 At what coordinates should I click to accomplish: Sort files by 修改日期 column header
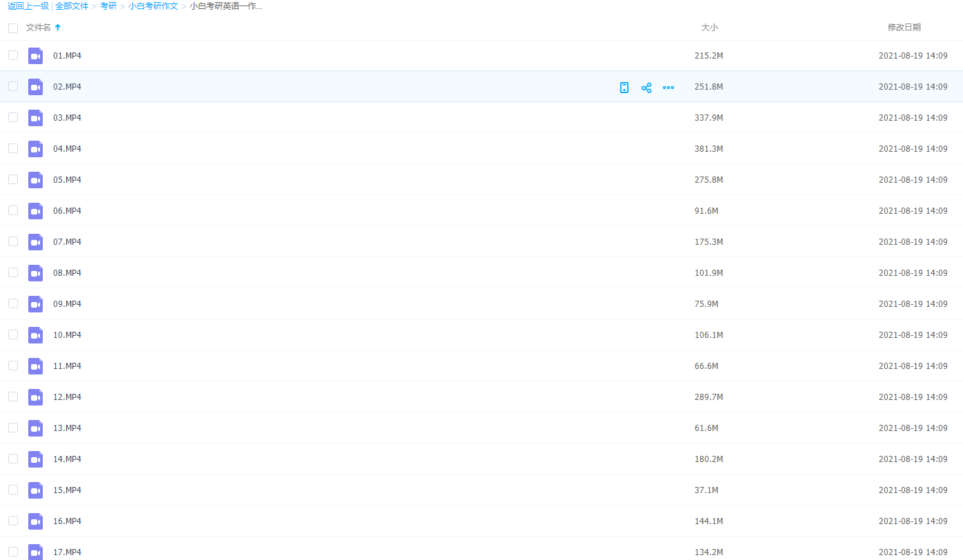point(904,28)
